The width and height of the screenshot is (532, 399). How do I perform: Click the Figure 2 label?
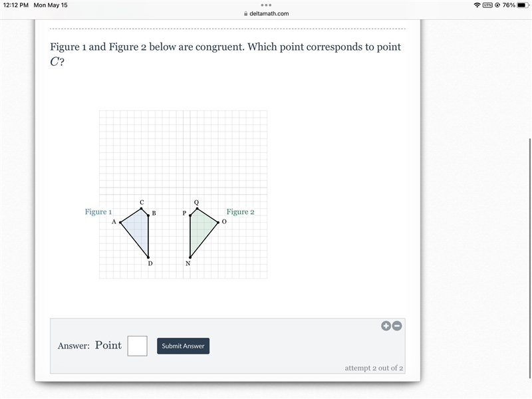click(x=240, y=211)
